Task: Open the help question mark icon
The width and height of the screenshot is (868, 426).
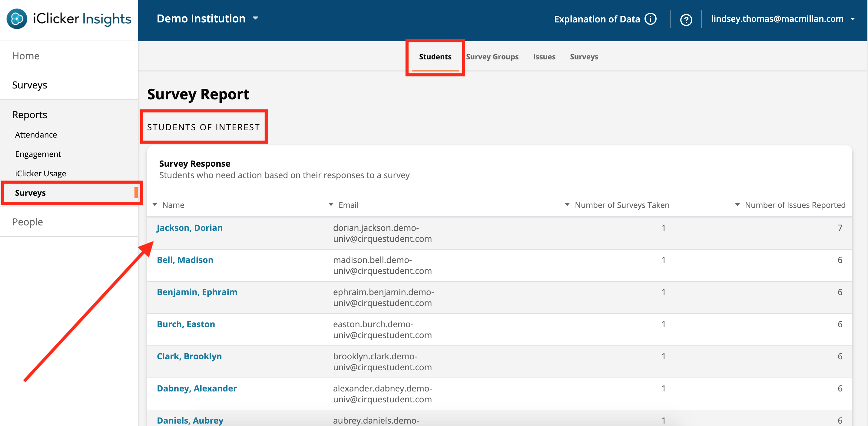Action: click(687, 19)
